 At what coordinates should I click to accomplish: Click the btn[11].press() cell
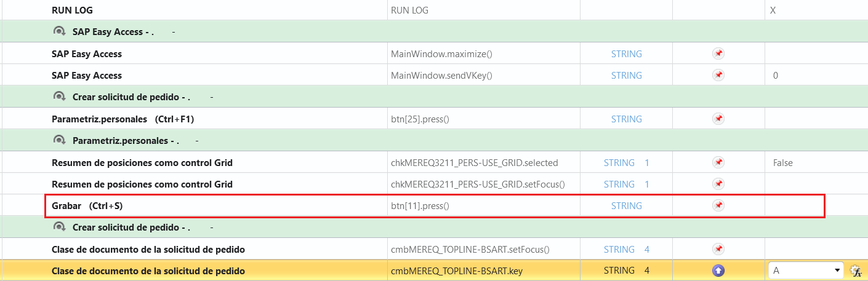pos(420,206)
